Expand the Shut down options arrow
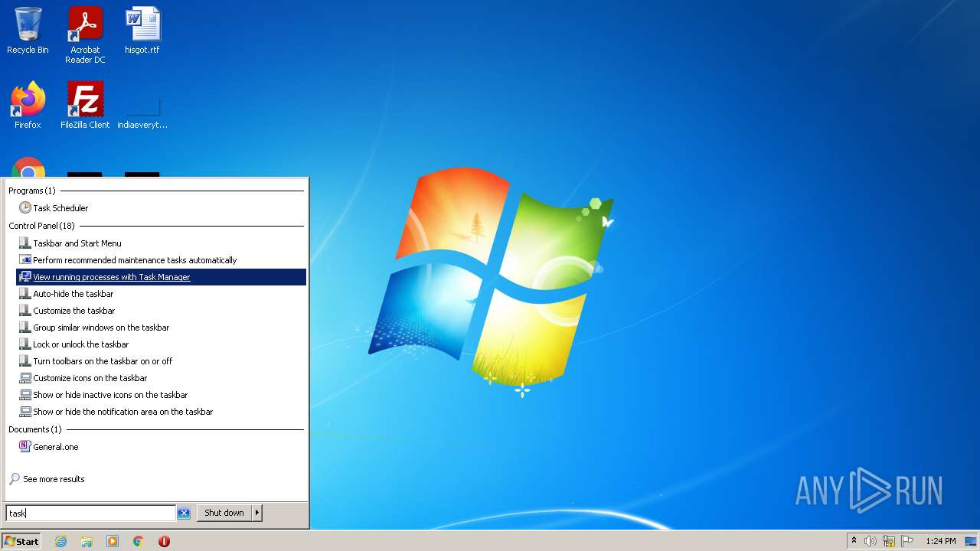This screenshot has width=980, height=551. (x=257, y=513)
